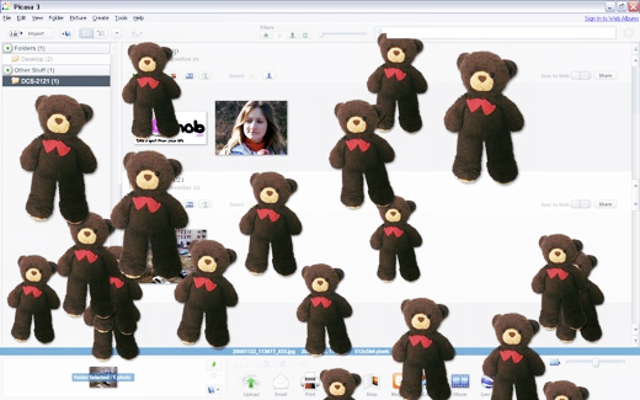640x400 pixels.
Task: Filter by starred photos
Action: tap(266, 36)
